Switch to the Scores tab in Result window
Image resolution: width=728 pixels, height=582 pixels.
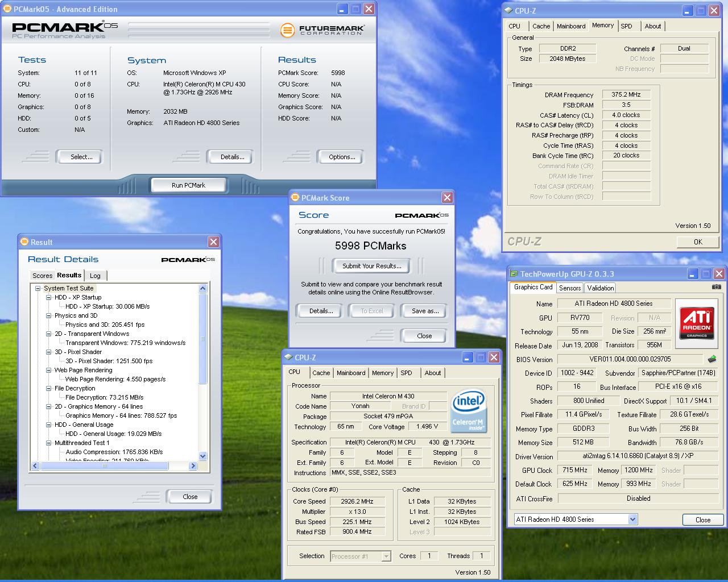(42, 276)
